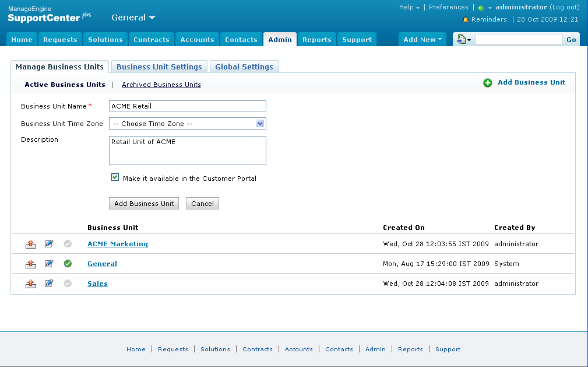Open the ACME Marketing business unit link
This screenshot has height=367, width=588.
118,244
